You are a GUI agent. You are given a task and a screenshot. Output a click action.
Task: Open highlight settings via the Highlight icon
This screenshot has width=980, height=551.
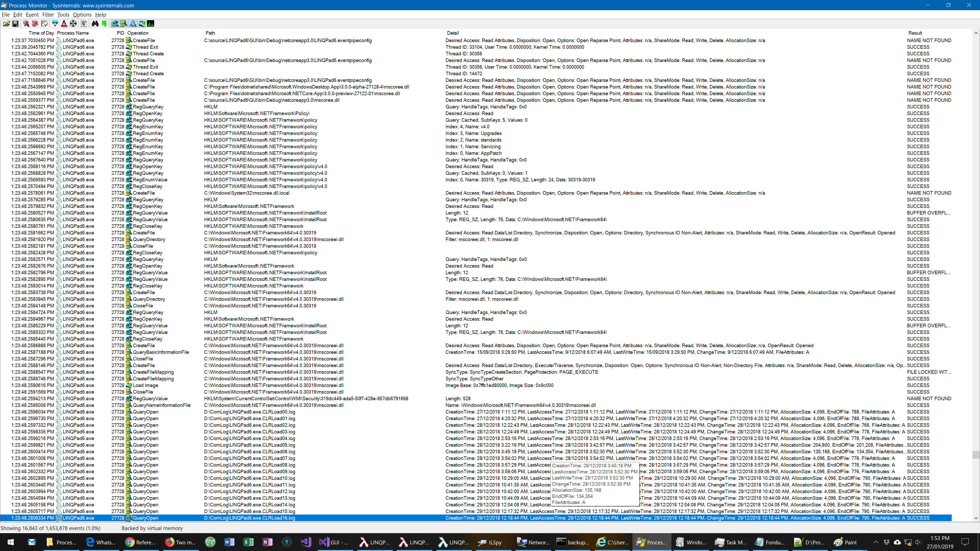pos(64,23)
